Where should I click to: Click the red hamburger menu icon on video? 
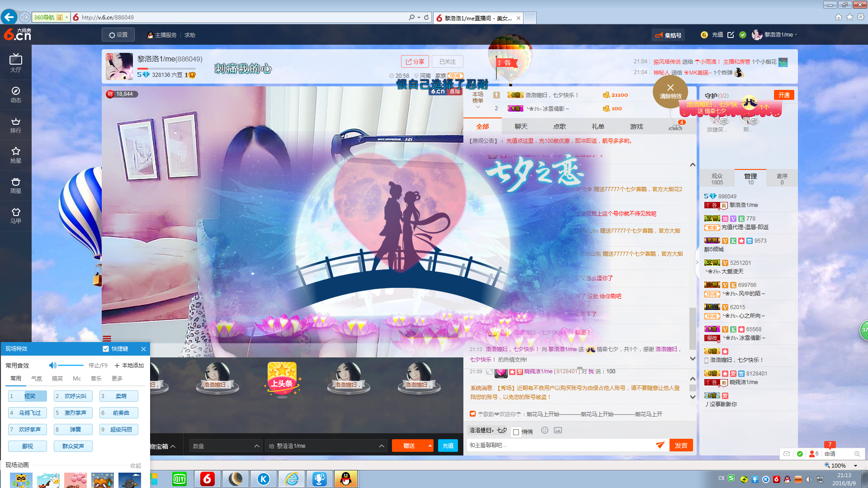(107, 338)
